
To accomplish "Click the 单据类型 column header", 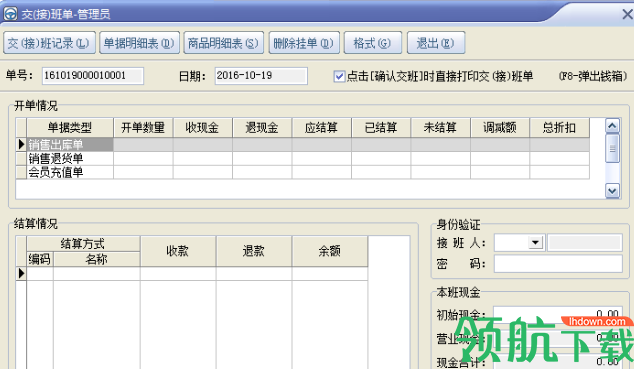I will (x=70, y=128).
